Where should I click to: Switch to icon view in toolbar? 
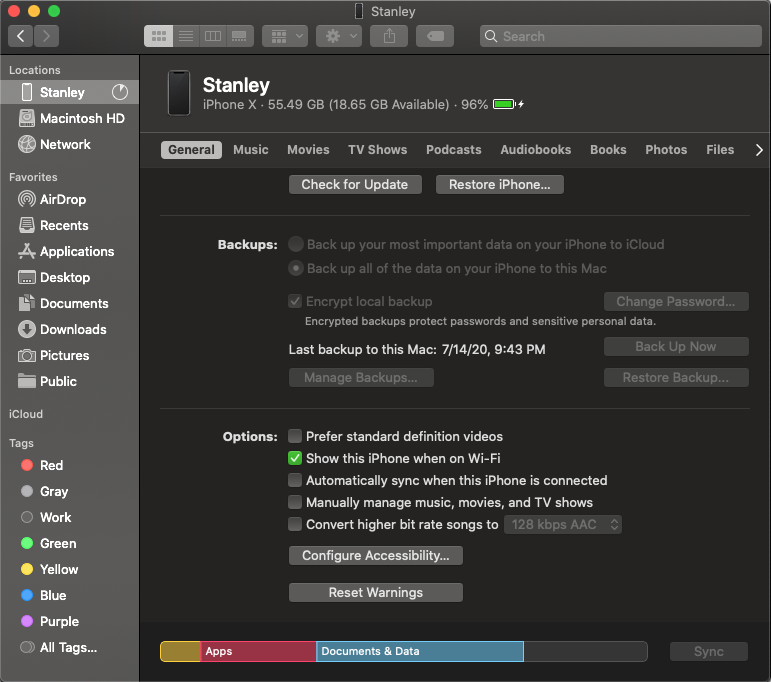[x=158, y=36]
